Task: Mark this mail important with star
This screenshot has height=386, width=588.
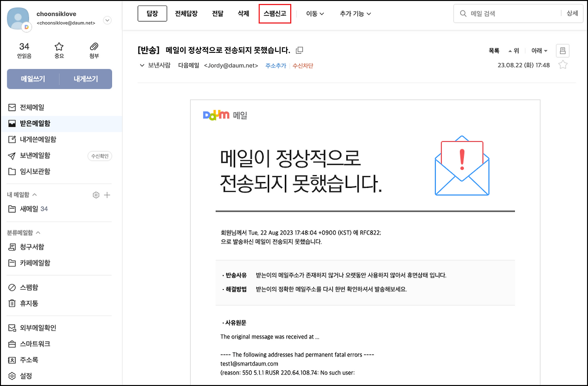Action: point(563,65)
